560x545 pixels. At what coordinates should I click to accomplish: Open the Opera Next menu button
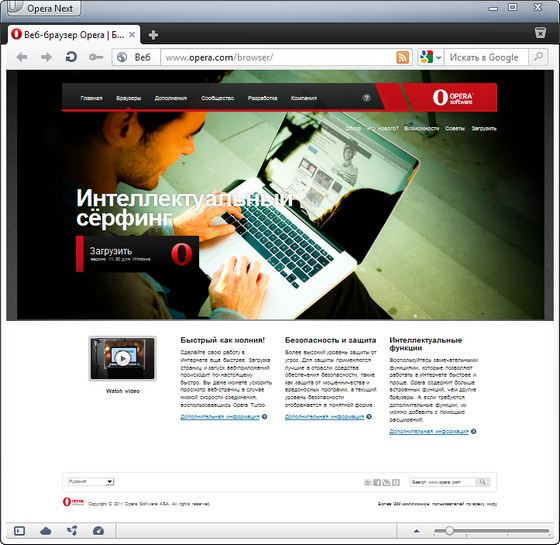click(x=44, y=9)
